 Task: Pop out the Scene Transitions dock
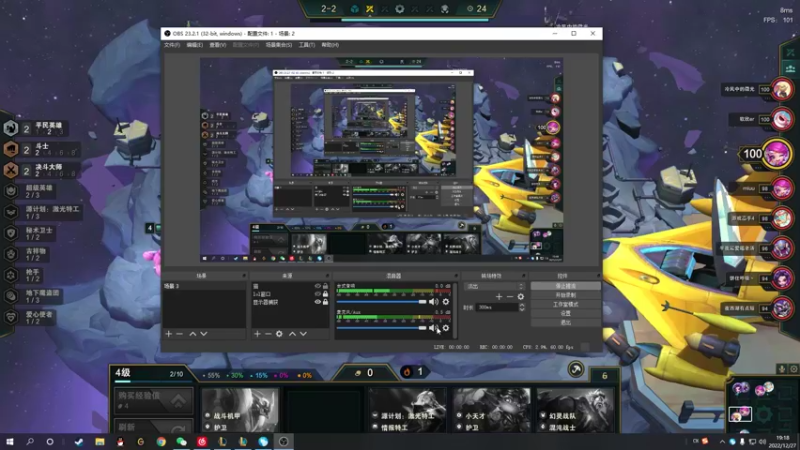(523, 276)
